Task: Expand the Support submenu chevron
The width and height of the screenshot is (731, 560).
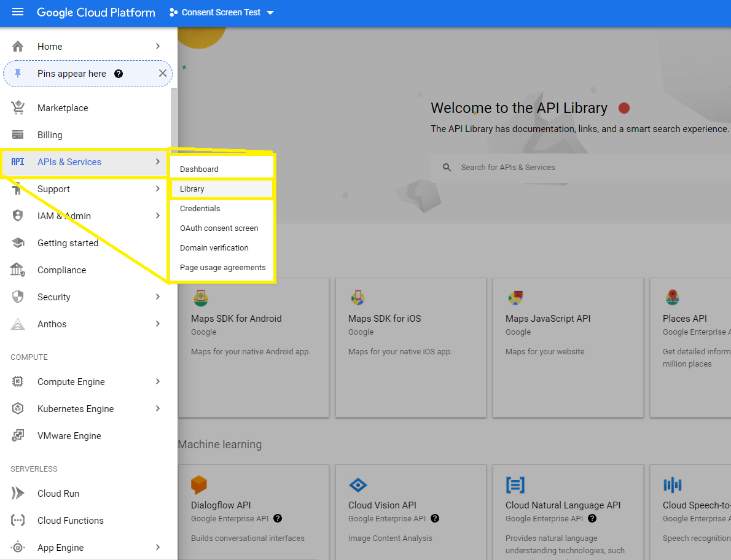Action: [x=158, y=189]
